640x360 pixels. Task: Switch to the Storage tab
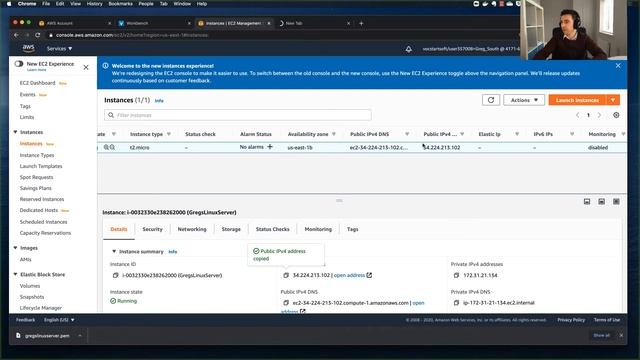click(x=231, y=229)
